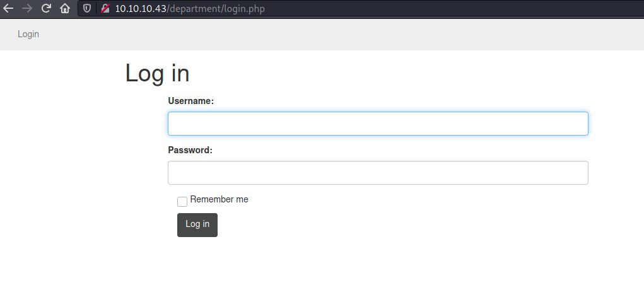
Task: Click the empty address bar space after the URL
Action: click(x=442, y=9)
